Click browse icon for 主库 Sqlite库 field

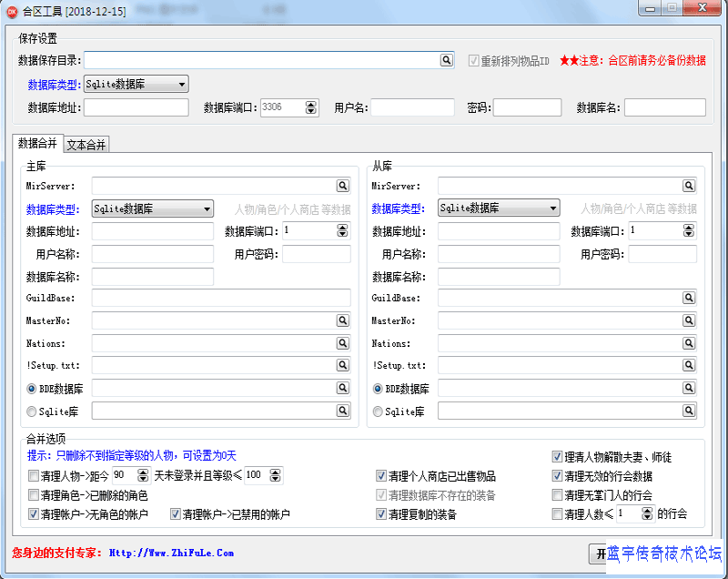point(343,411)
